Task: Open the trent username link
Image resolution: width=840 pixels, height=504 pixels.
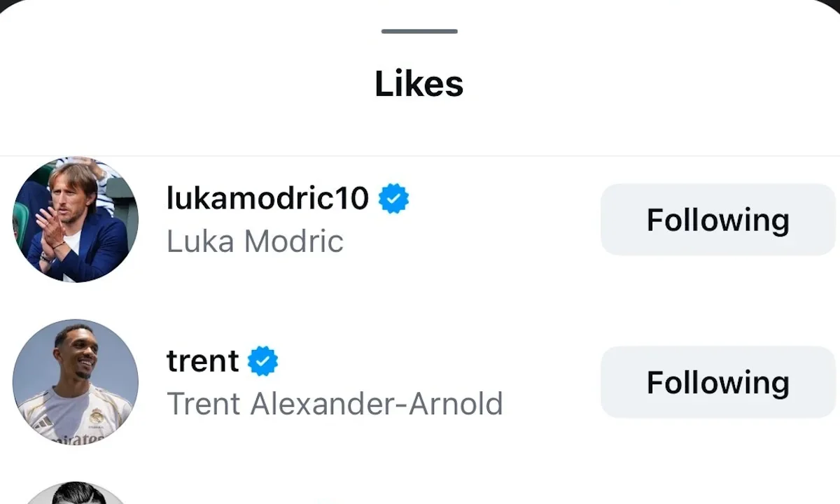Action: click(203, 361)
